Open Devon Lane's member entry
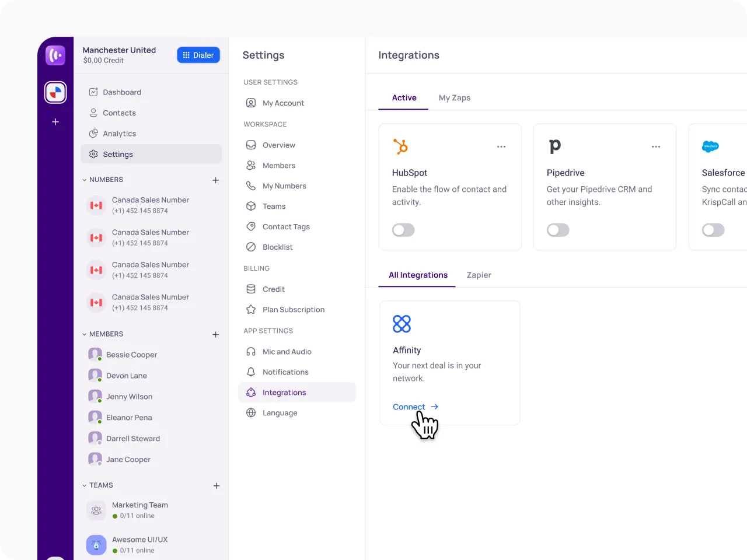This screenshot has width=747, height=560. [117, 376]
